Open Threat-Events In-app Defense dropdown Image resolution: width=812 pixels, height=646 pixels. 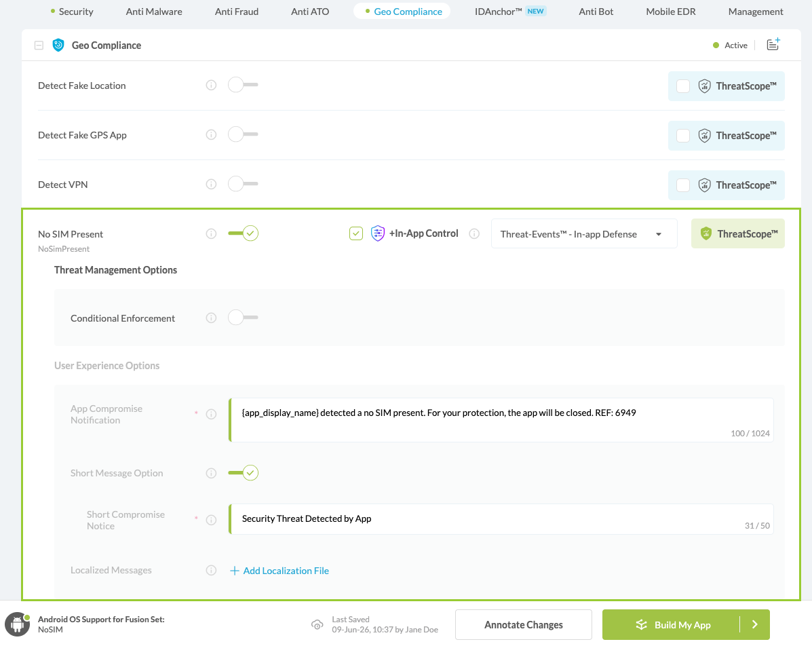[x=583, y=233]
